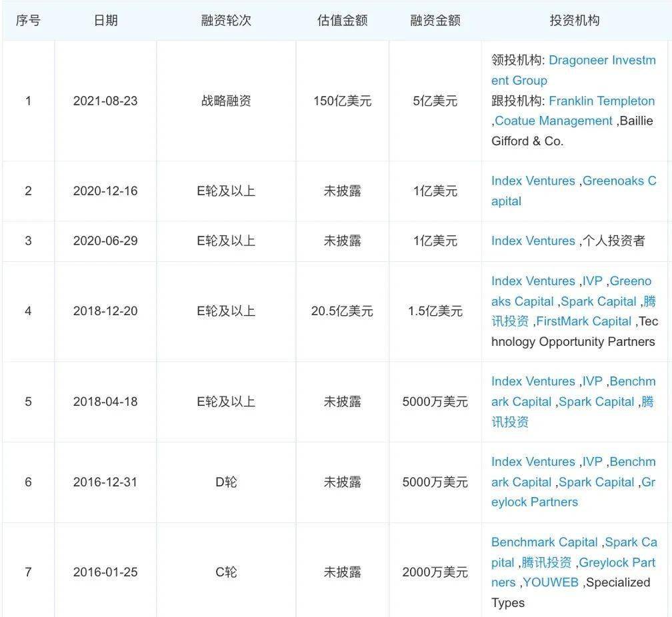Open Index Ventures in the 2018-12-20 row
The width and height of the screenshot is (672, 617).
tap(533, 281)
